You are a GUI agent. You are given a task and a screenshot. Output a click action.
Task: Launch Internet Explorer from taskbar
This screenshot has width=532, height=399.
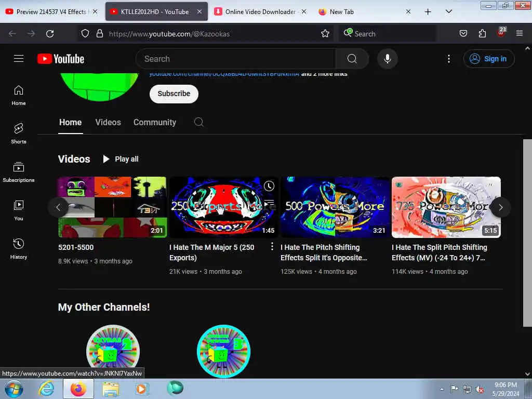46,389
